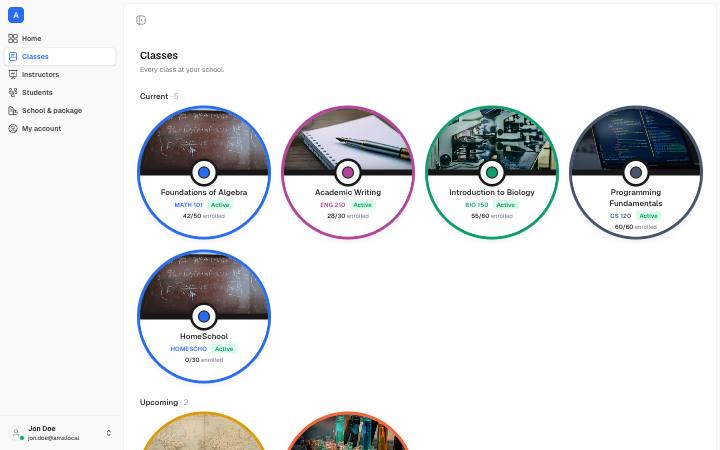Click the blue center dot on Foundations of Algebra
Screen dimensions: 720x450
click(204, 172)
